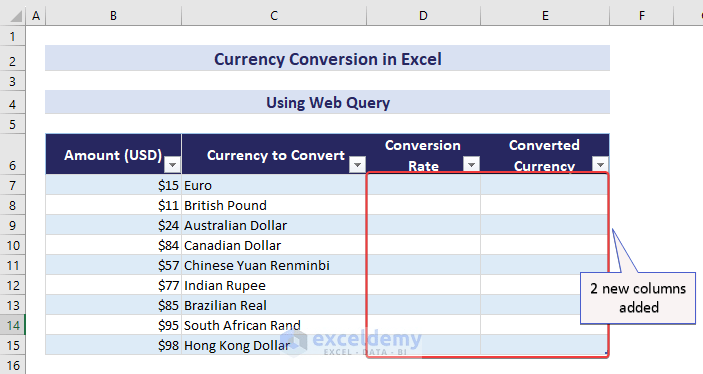
Task: Open the Conversion Rate filter dropdown
Action: click(x=471, y=164)
